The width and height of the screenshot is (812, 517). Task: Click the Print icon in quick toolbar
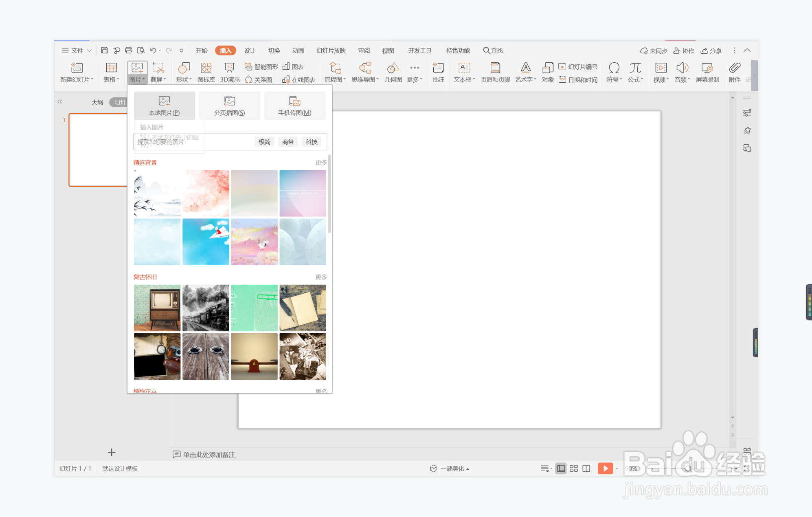click(x=129, y=51)
